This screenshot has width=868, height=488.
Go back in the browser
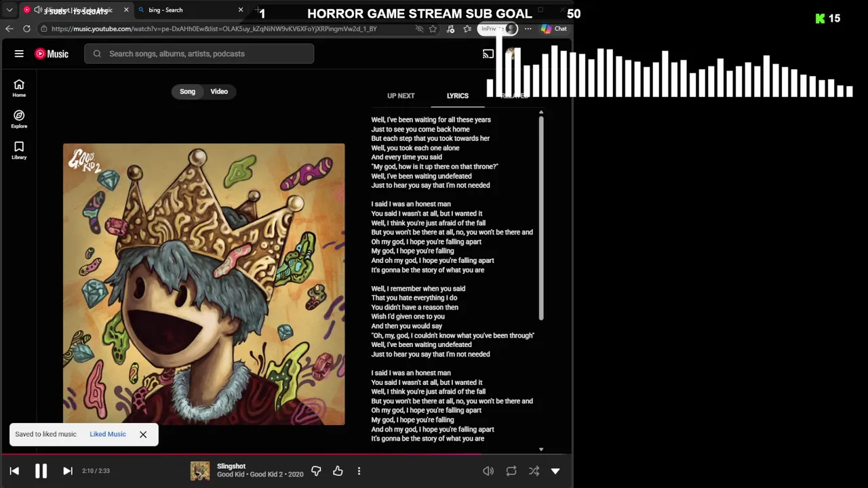click(9, 28)
